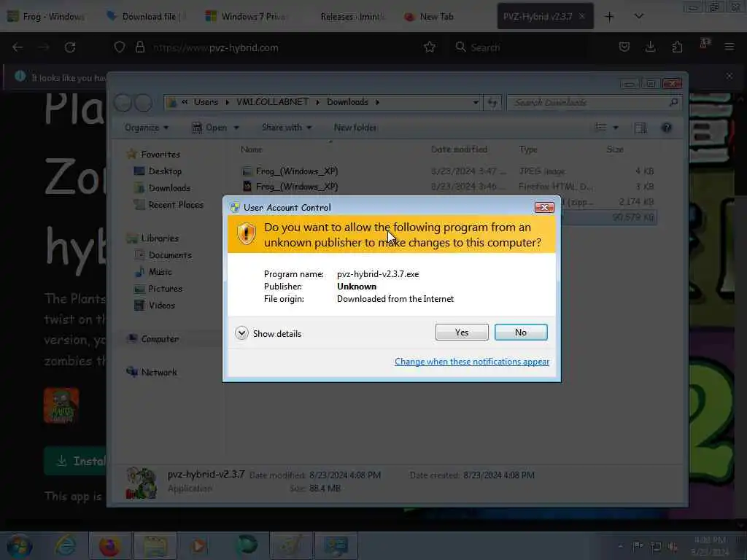Image resolution: width=747 pixels, height=560 pixels.
Task: Click the Explorer address refresh button
Action: [492, 102]
